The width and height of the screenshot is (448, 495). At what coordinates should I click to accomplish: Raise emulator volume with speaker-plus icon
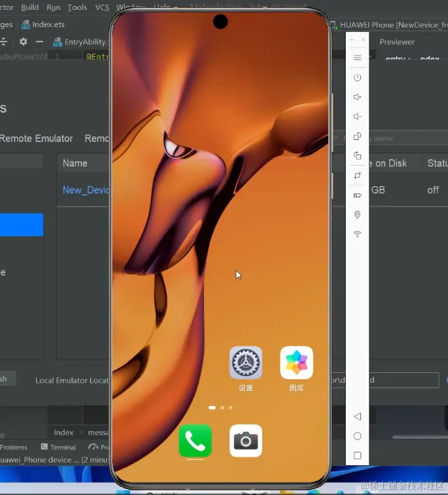(x=357, y=97)
